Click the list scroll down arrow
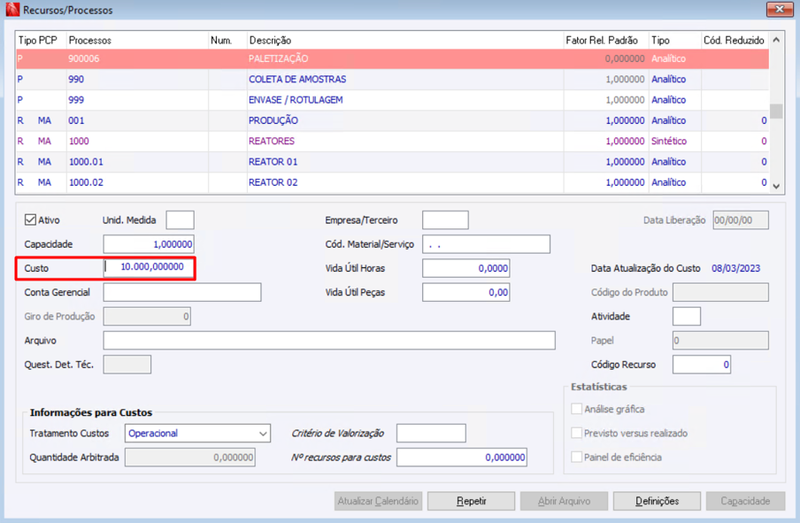800x523 pixels. [x=776, y=186]
